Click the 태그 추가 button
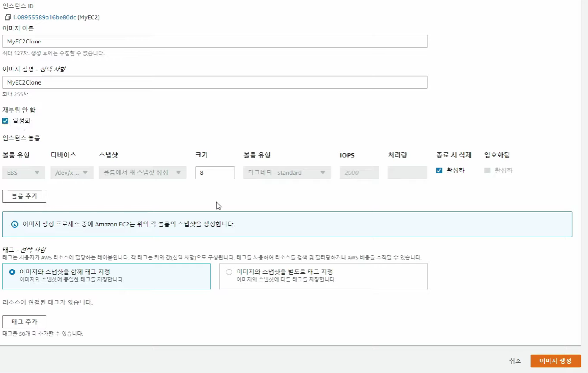Viewport: 588px width, 373px height. pos(24,322)
